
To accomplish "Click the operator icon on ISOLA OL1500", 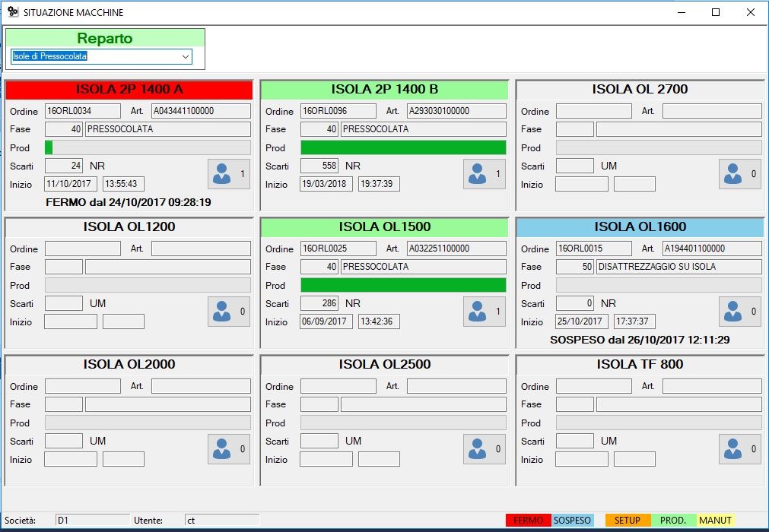I will pyautogui.click(x=485, y=311).
